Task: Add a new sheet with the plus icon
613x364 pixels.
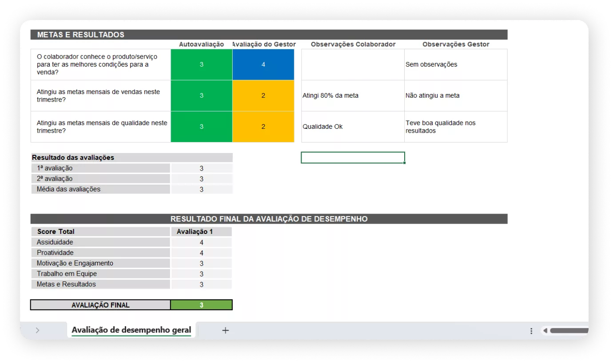Action: click(225, 330)
